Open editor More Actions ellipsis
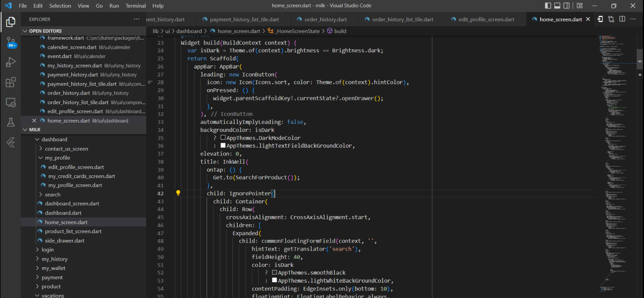The image size is (644, 298). click(633, 19)
